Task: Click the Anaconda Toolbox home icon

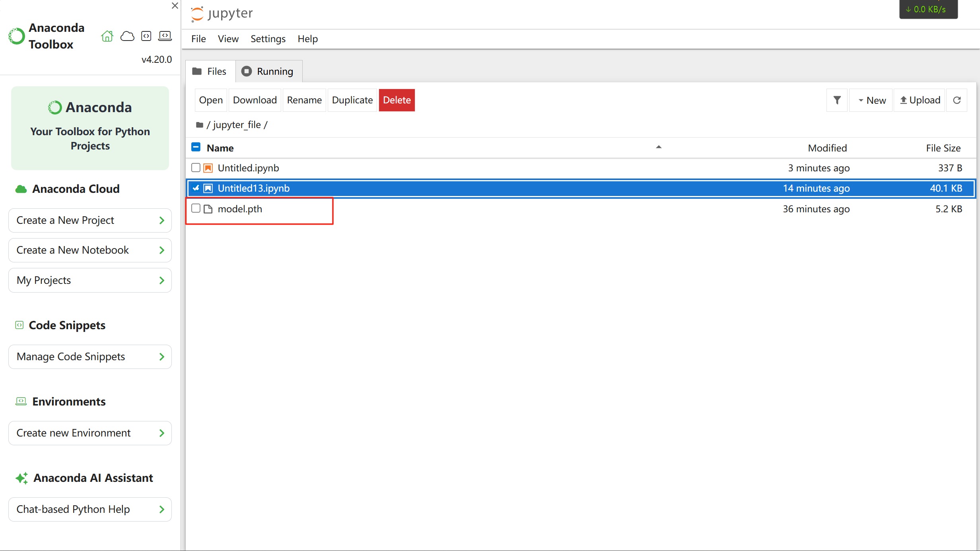Action: 107,36
